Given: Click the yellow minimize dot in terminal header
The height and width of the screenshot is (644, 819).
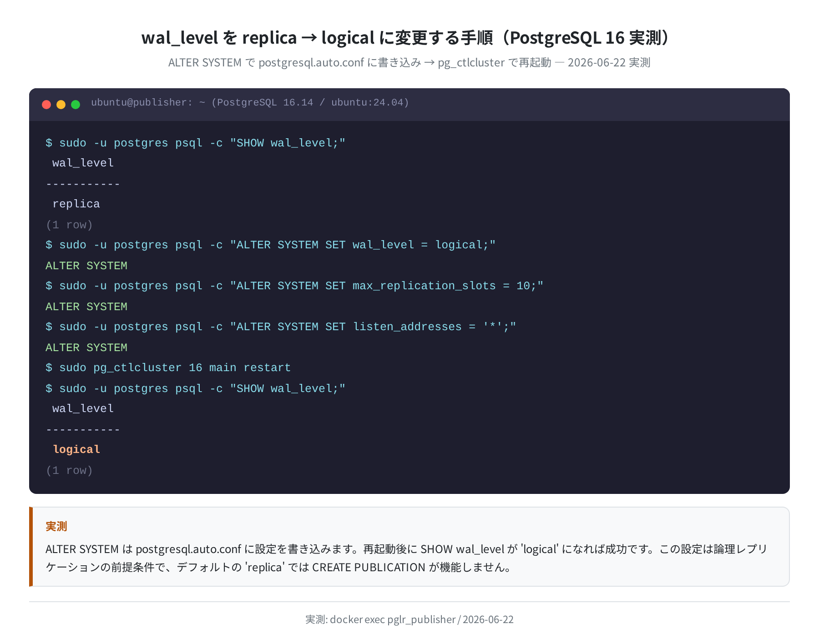Looking at the screenshot, I should [61, 105].
